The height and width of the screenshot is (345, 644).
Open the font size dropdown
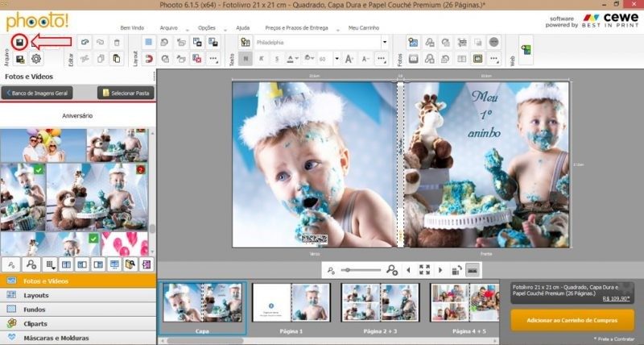coord(335,59)
